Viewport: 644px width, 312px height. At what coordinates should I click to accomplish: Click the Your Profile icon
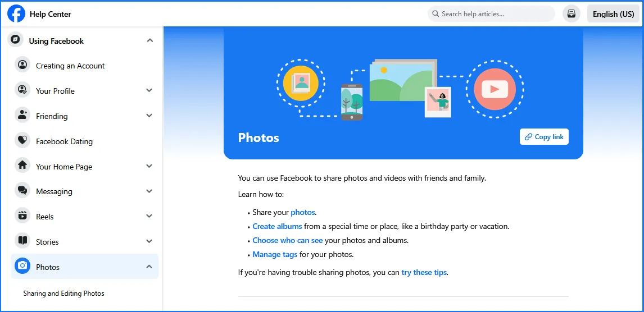[x=22, y=90]
